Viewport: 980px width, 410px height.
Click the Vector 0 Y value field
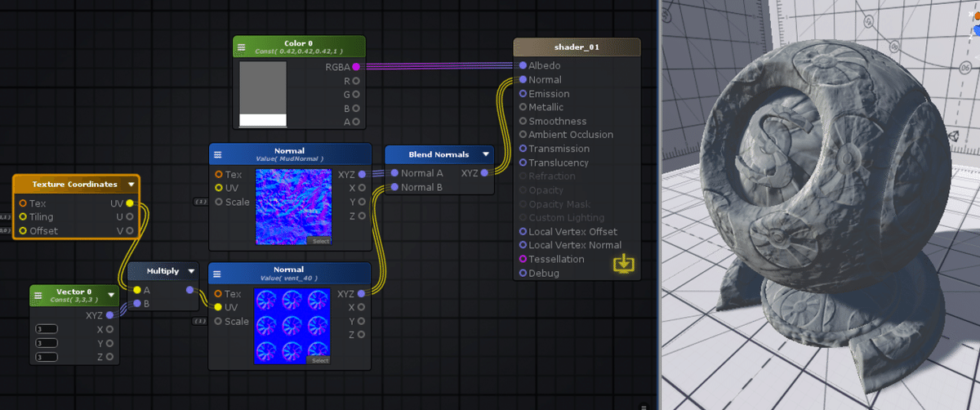(47, 343)
